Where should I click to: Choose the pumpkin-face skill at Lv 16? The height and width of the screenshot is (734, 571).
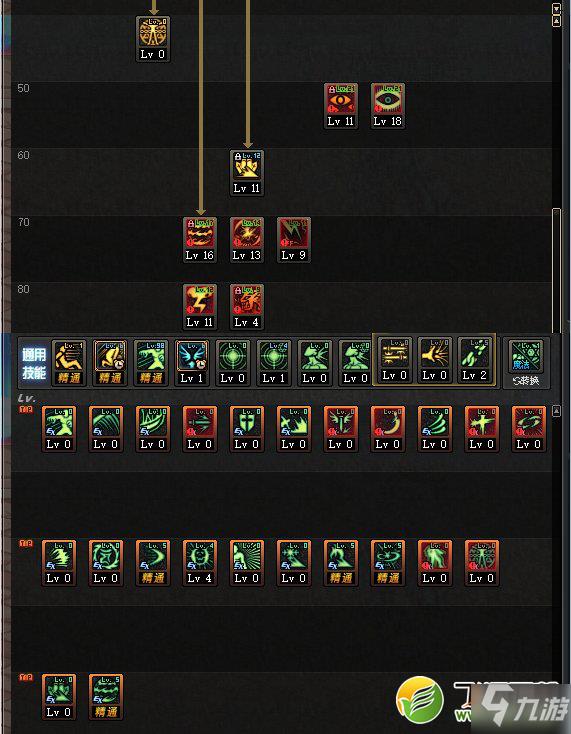coord(200,240)
